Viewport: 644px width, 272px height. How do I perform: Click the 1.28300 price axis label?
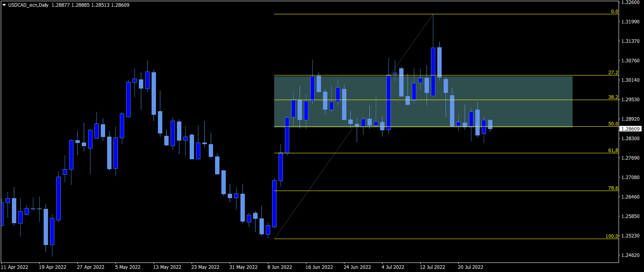pos(631,139)
